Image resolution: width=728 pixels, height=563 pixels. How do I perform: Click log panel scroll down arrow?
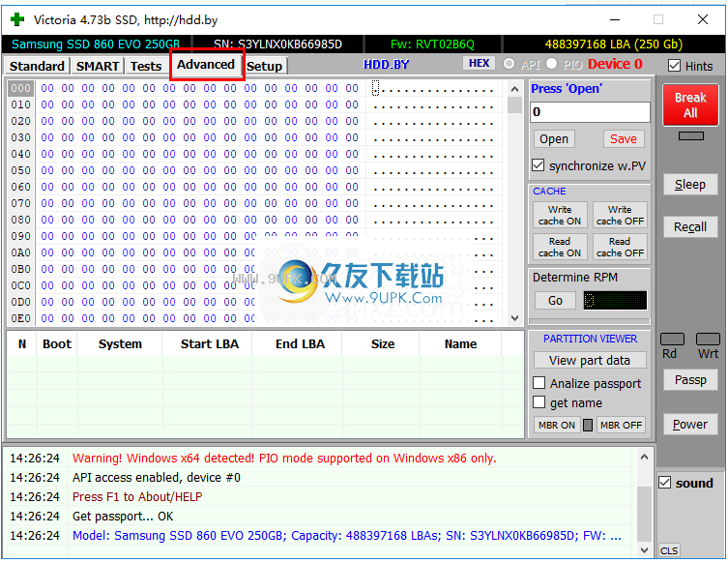click(644, 550)
